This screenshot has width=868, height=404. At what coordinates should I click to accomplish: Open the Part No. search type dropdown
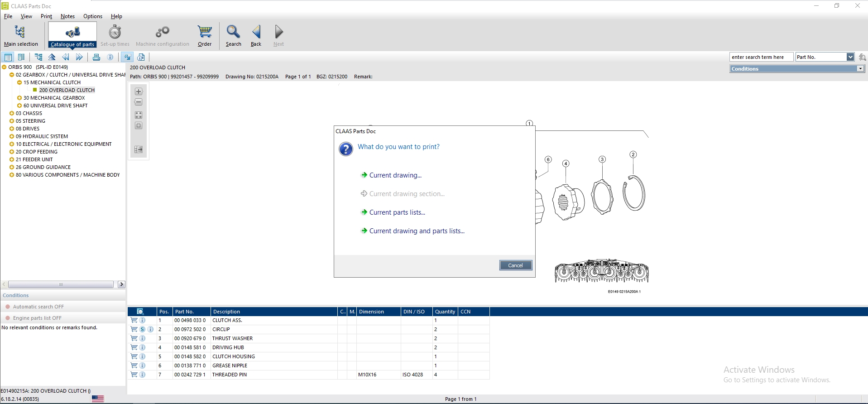pyautogui.click(x=850, y=57)
